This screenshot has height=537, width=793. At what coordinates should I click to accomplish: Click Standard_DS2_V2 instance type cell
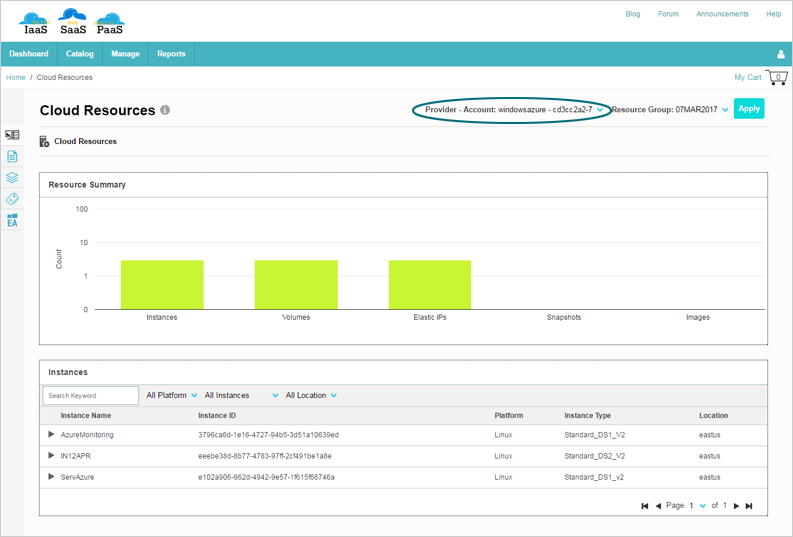[595, 456]
